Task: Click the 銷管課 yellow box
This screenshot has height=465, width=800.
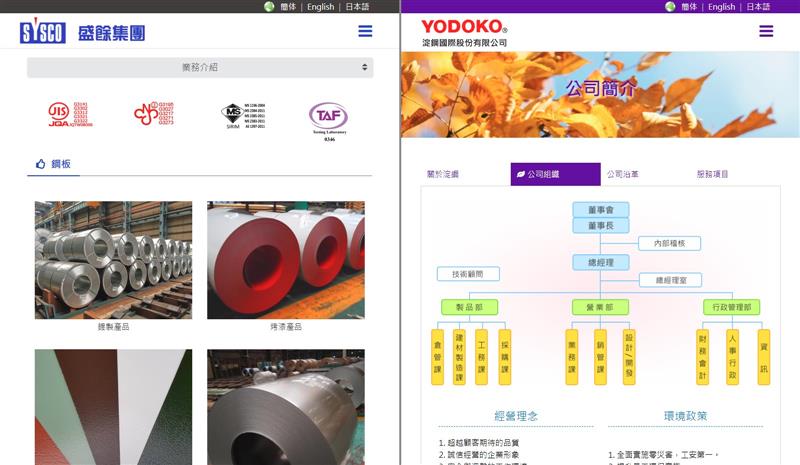Action: point(601,357)
